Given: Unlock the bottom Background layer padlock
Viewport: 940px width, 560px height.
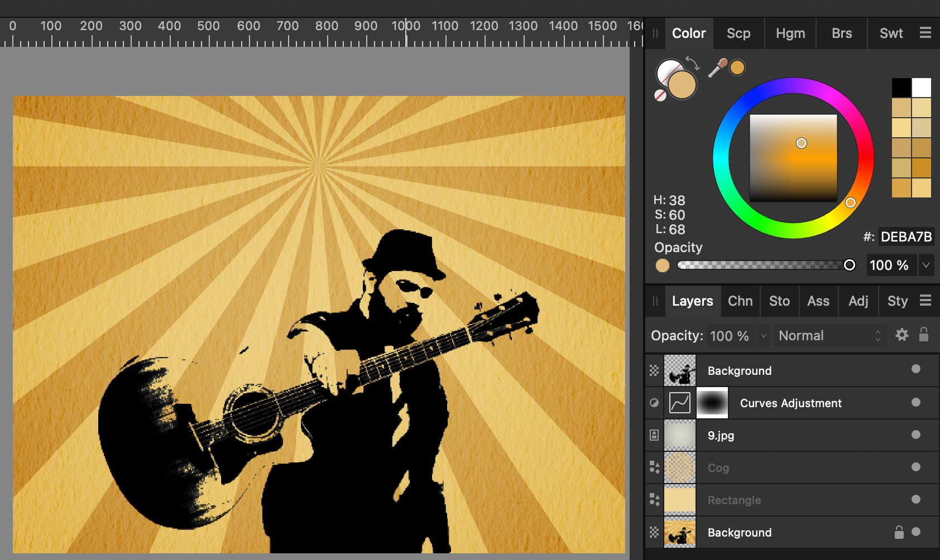Looking at the screenshot, I should click(899, 532).
